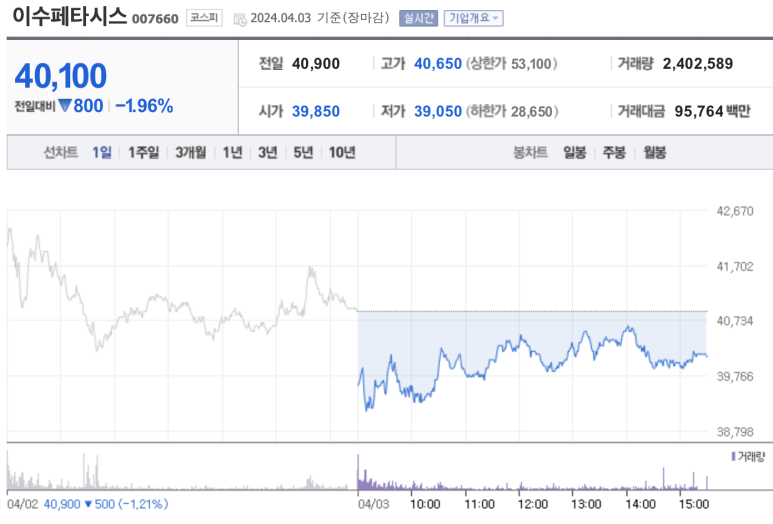Switch to the 일봉 candle chart

coord(575,152)
